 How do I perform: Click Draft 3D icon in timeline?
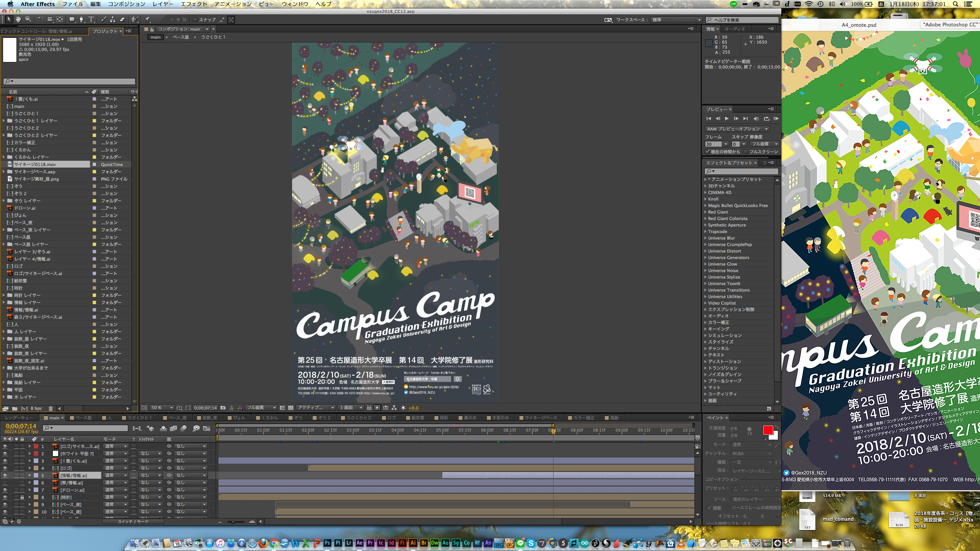(150, 429)
